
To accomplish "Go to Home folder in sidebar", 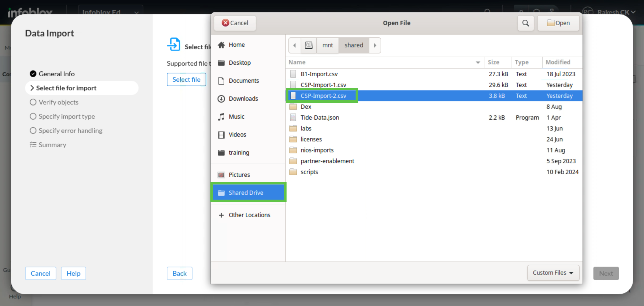I will [236, 45].
